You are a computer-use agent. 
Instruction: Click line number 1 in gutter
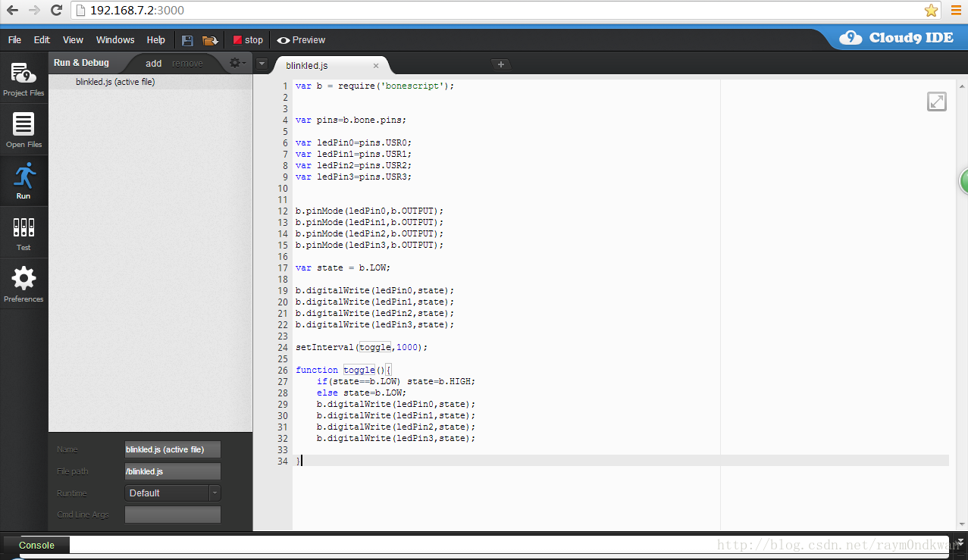pos(285,86)
